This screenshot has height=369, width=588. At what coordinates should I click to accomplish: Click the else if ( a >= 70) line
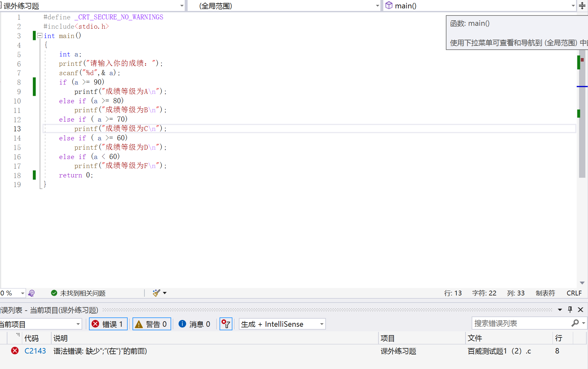[x=93, y=119]
